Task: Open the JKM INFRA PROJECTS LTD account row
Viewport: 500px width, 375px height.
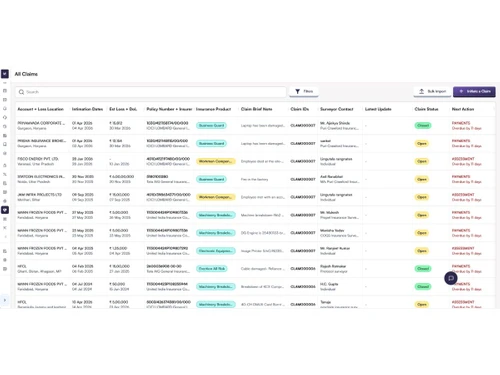Action: point(40,195)
